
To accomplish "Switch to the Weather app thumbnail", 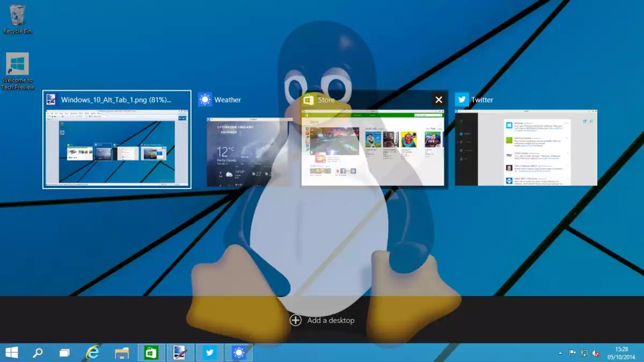I will click(250, 152).
